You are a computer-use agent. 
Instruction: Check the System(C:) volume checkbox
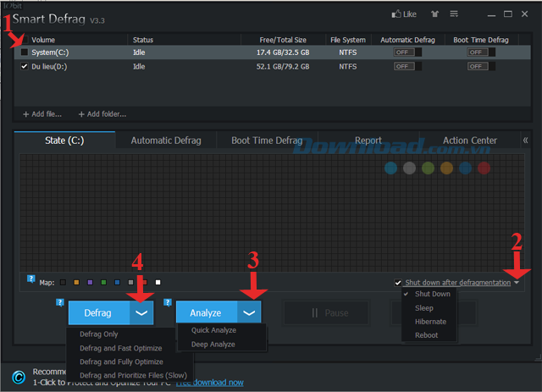25,52
